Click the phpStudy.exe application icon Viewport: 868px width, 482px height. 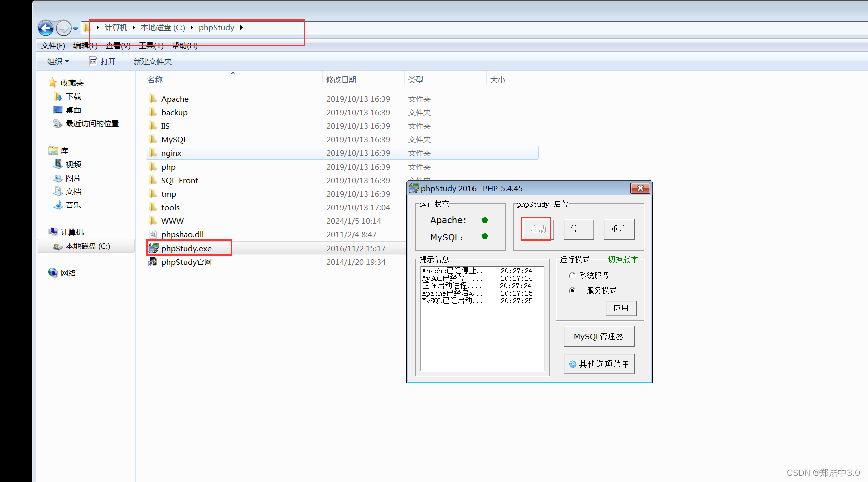coord(153,248)
